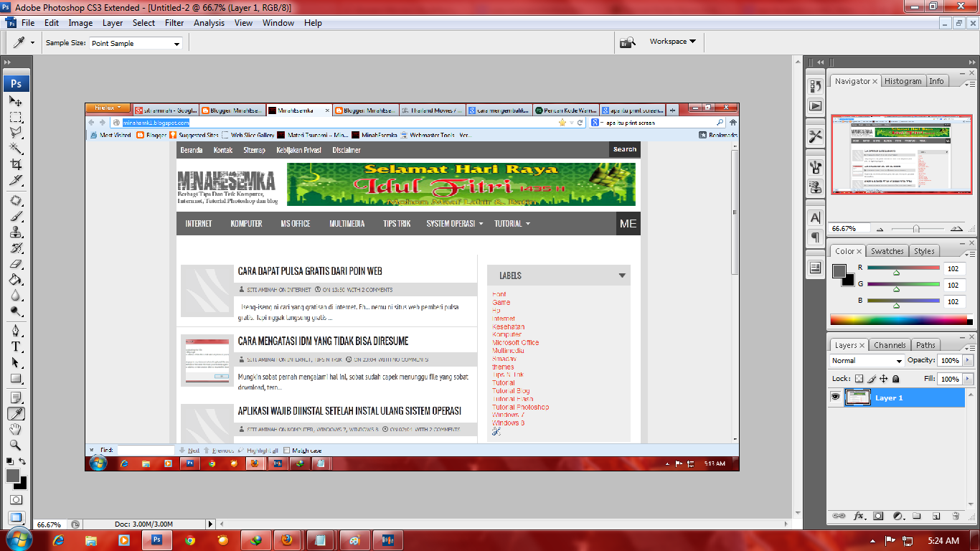Create a new layer group
The image size is (980, 551).
point(917,516)
